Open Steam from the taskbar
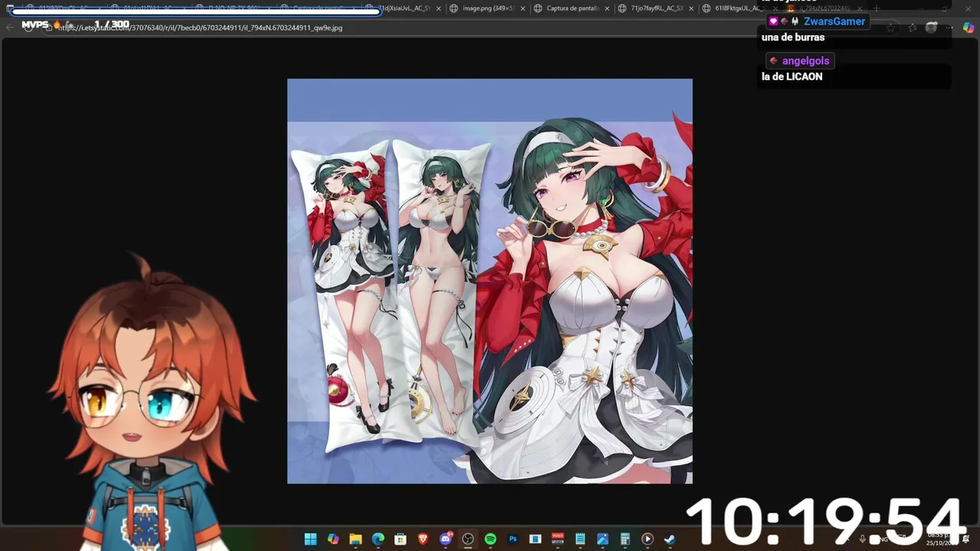 (670, 539)
